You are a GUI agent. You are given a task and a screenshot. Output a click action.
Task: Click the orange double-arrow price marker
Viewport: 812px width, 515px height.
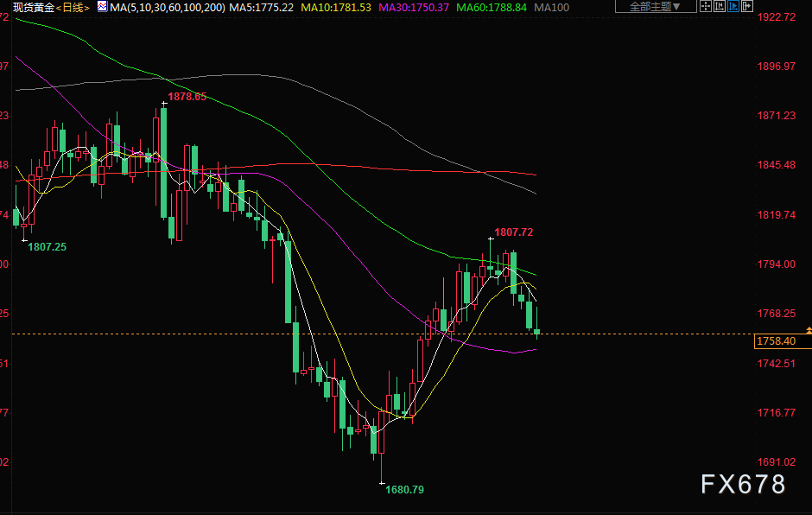pyautogui.click(x=808, y=331)
